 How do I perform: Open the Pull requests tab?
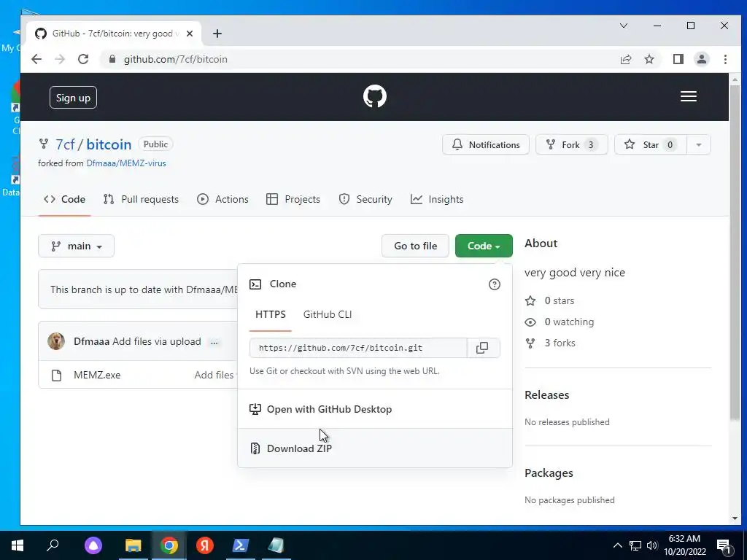click(x=141, y=199)
